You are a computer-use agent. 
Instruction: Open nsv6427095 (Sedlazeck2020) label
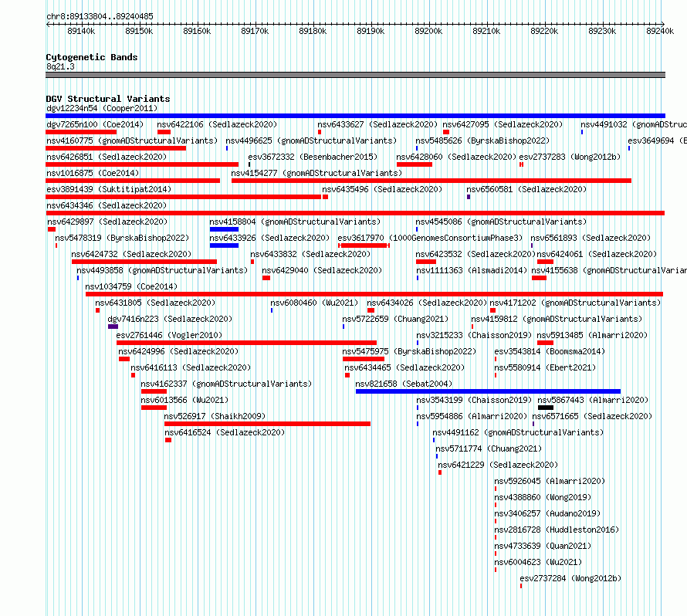click(503, 124)
